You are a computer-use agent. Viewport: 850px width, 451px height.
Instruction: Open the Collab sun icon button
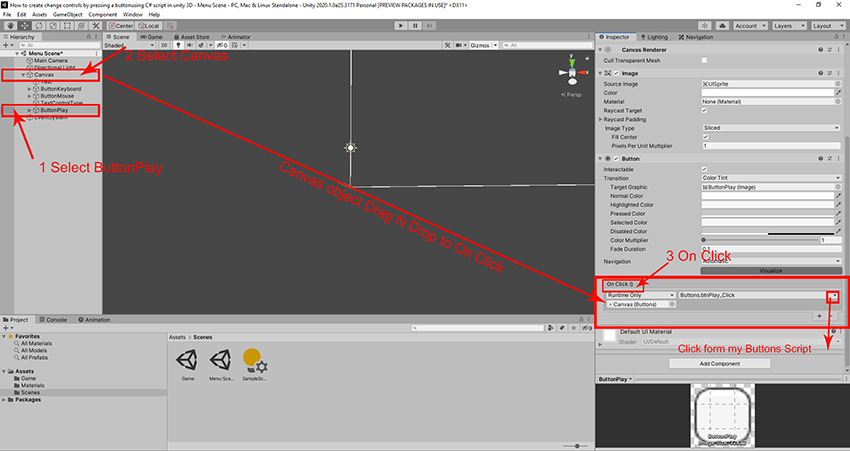[705, 25]
